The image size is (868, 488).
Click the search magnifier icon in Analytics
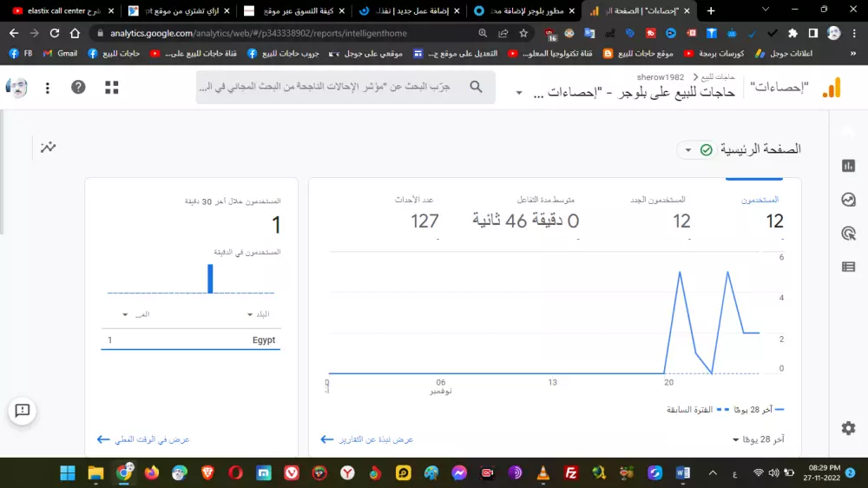(x=476, y=87)
